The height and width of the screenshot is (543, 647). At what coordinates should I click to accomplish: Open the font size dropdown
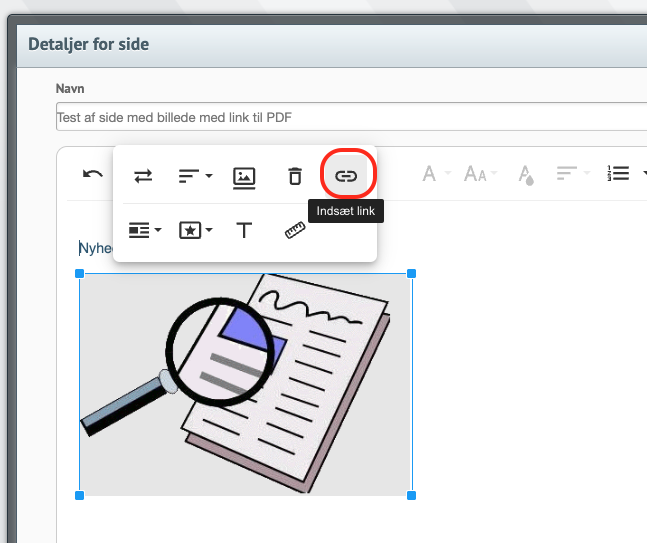pos(480,174)
